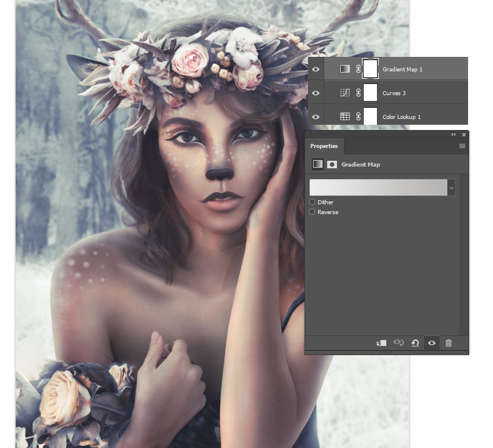Enable the Dither checkbox
This screenshot has width=493, height=448.
coord(312,202)
